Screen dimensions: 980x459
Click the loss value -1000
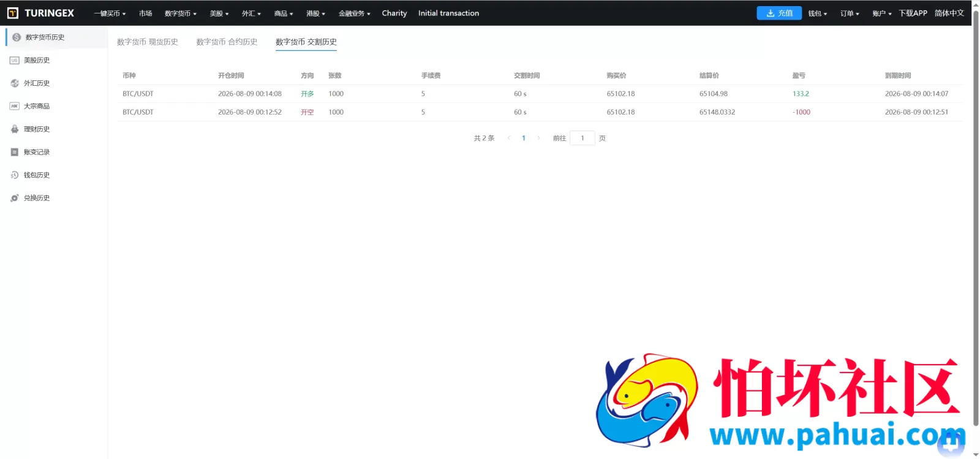[801, 112]
